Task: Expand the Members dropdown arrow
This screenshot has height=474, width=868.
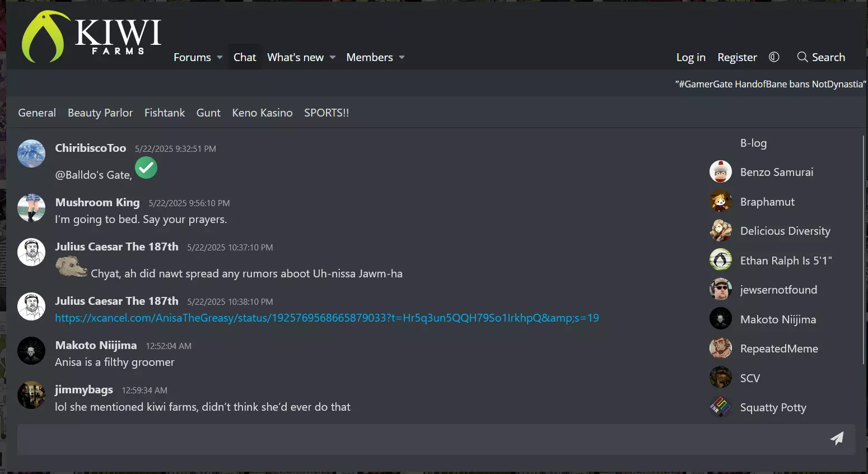Action: [x=402, y=58]
